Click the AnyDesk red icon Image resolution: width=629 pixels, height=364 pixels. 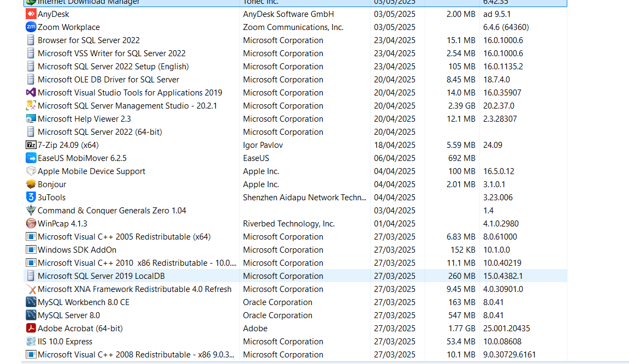click(31, 14)
